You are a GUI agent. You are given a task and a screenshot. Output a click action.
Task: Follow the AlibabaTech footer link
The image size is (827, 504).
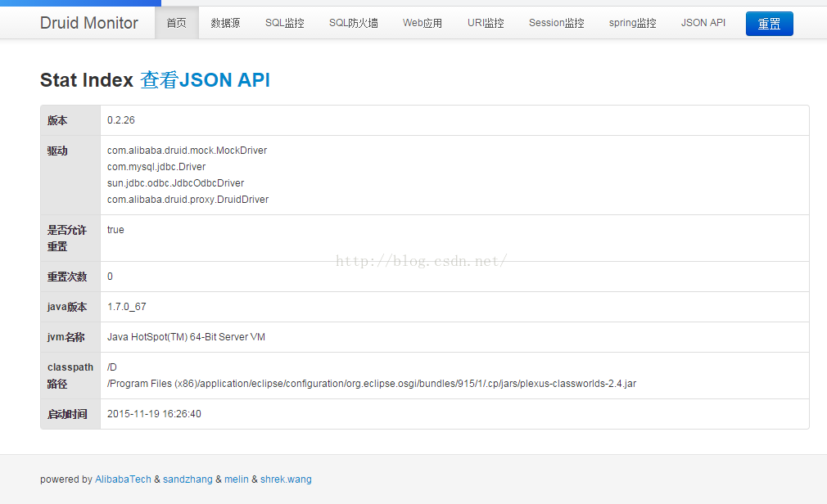[x=123, y=479]
